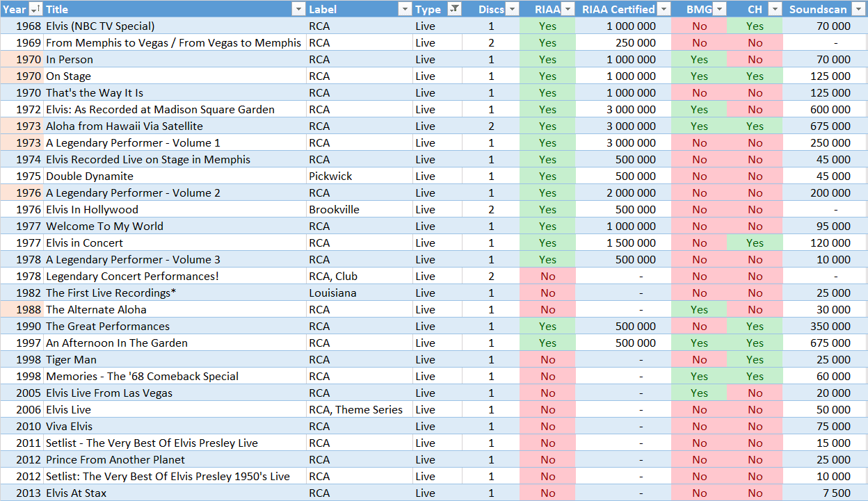Select the 'Elvis in Concert' title cell
The width and height of the screenshot is (868, 501).
[x=175, y=243]
